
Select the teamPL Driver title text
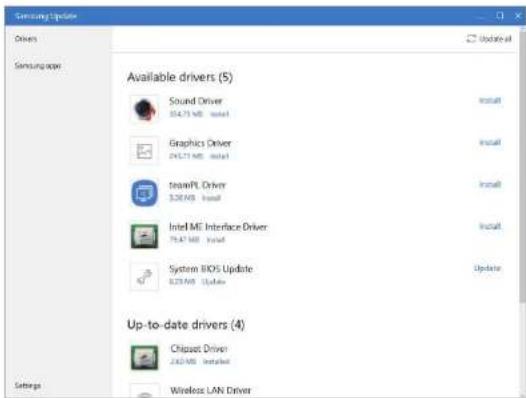[x=197, y=185]
